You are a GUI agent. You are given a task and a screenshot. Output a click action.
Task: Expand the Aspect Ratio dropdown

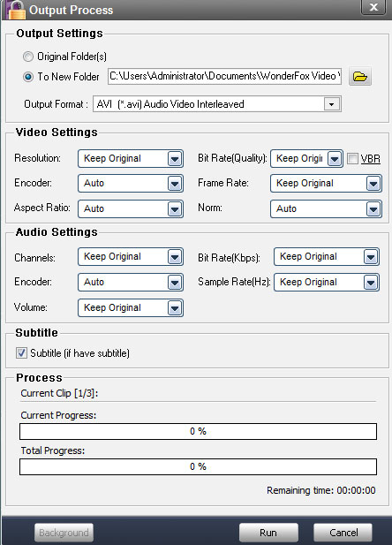(131, 208)
